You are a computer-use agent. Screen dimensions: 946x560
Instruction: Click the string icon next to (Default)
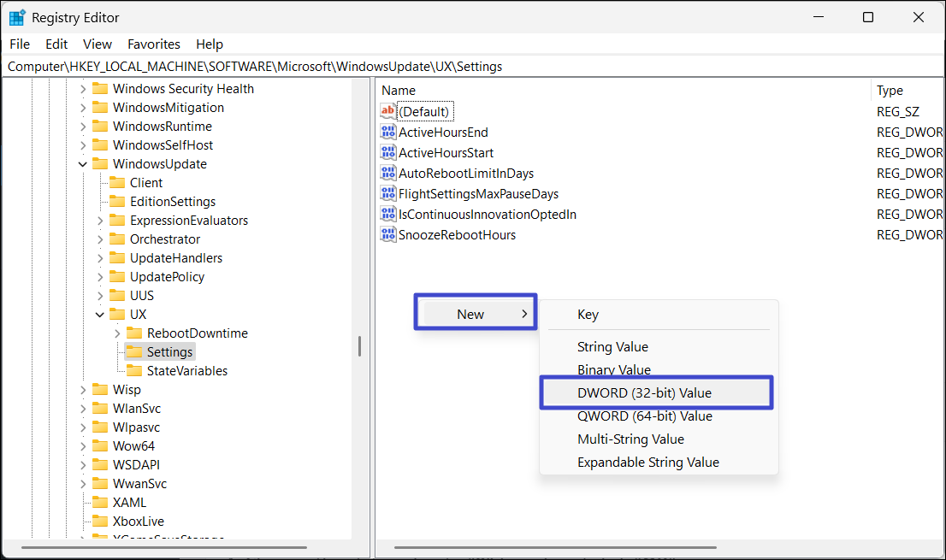pyautogui.click(x=388, y=111)
